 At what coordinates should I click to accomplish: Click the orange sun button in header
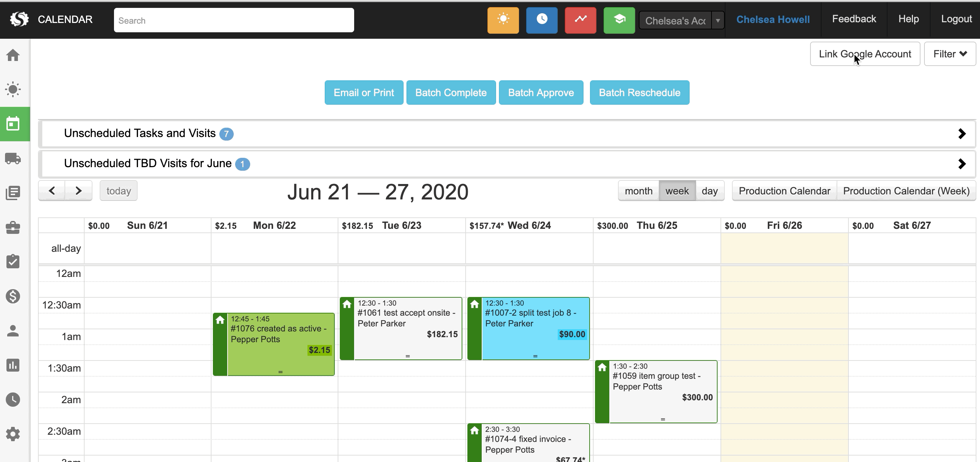click(x=503, y=20)
